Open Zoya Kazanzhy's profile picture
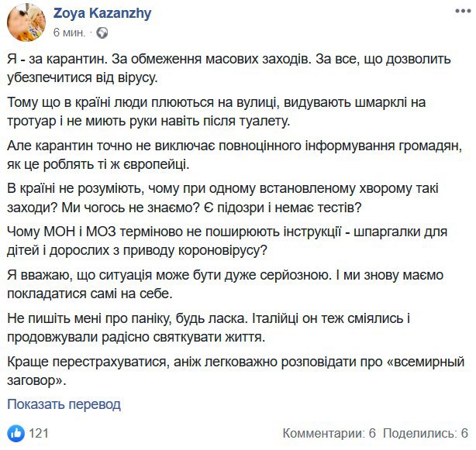Screen dimensions: 476x450 point(25,24)
